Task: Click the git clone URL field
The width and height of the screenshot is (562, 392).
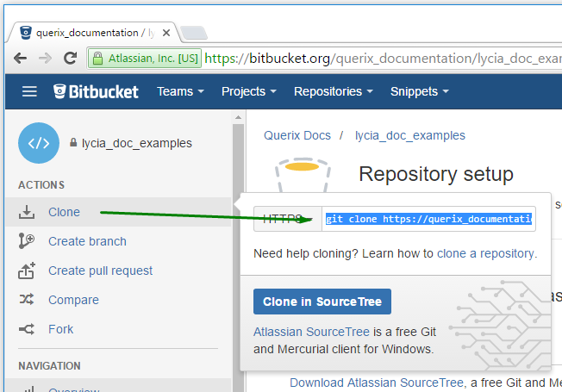Action: (428, 219)
